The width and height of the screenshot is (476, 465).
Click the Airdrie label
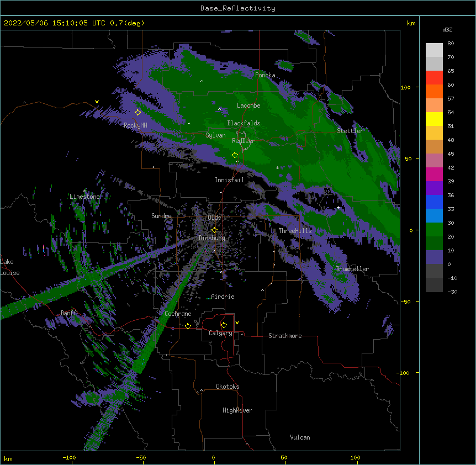point(223,297)
